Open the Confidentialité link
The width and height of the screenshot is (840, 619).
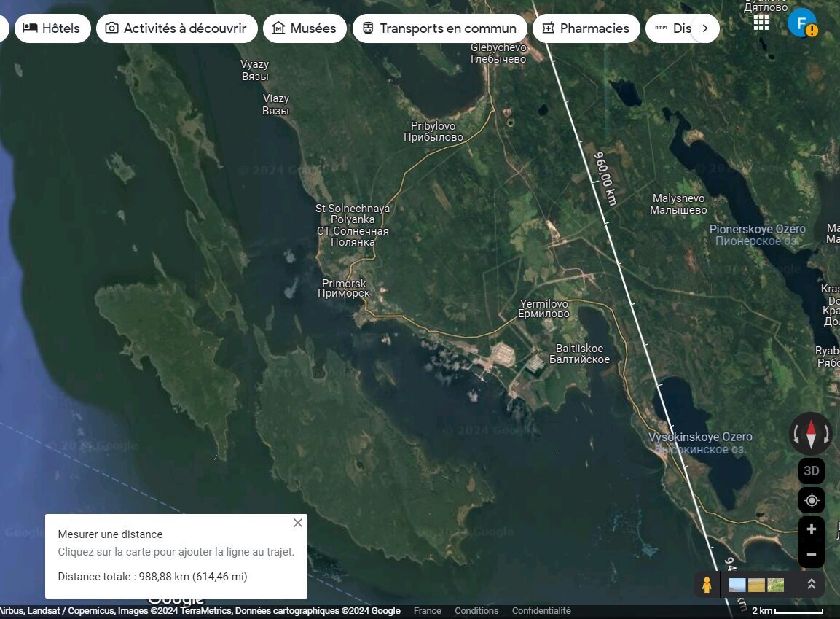coord(541,610)
